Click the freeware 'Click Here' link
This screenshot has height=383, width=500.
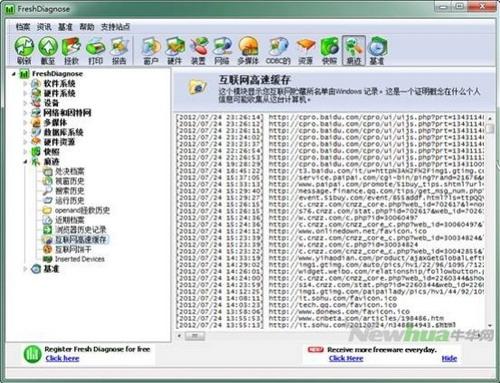tap(346, 358)
